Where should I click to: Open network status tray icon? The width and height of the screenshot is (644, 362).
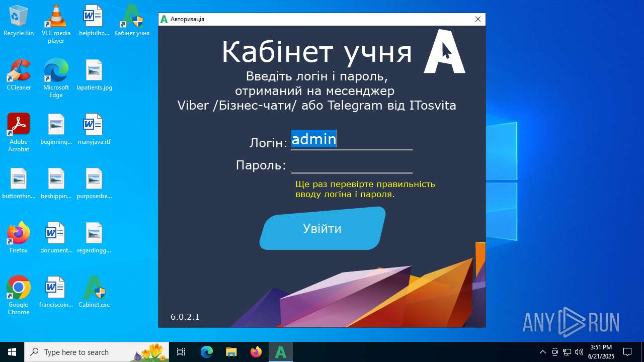point(567,352)
